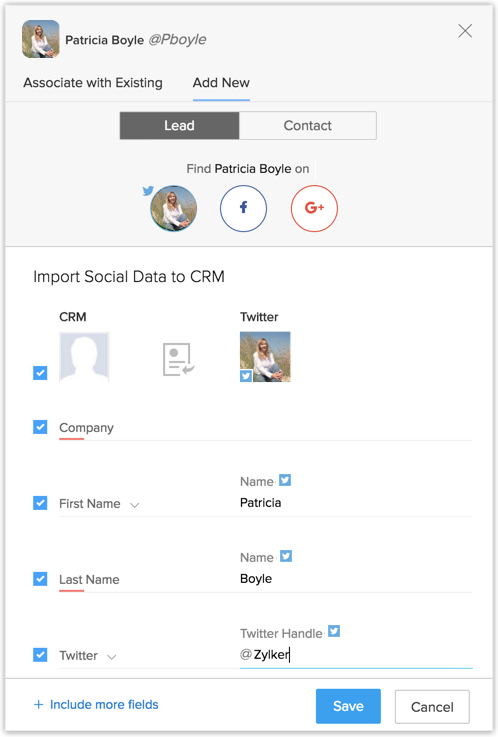Open Include more fields link

104,705
